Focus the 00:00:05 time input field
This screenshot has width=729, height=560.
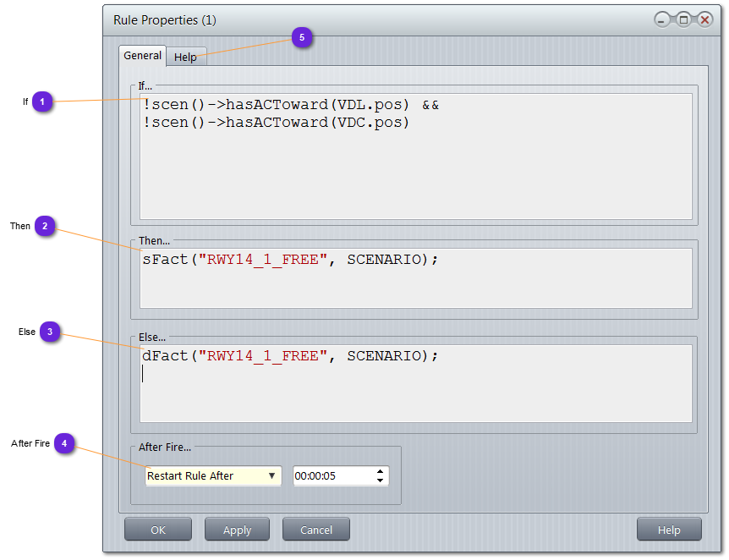[x=332, y=476]
